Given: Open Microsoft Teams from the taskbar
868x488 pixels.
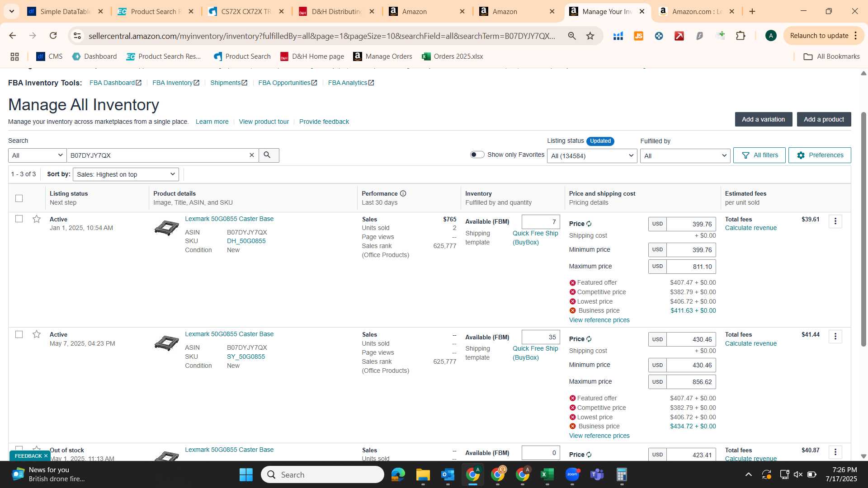Looking at the screenshot, I should click(597, 474).
